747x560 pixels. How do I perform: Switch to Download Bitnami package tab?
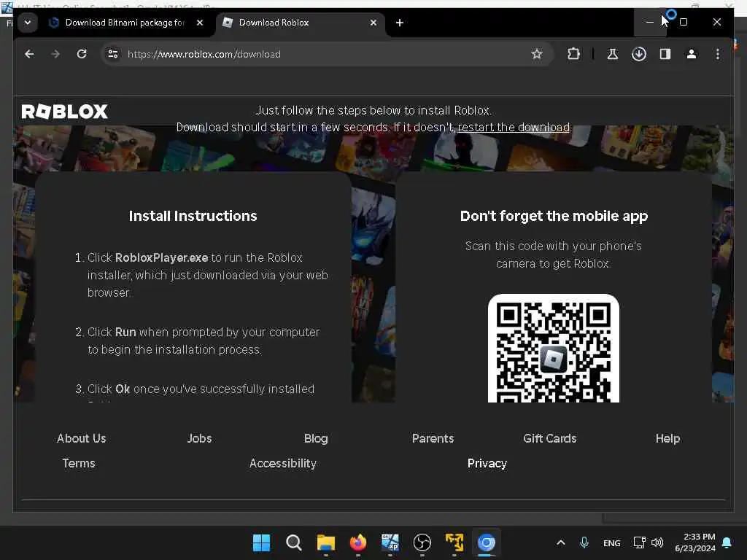pyautogui.click(x=125, y=23)
